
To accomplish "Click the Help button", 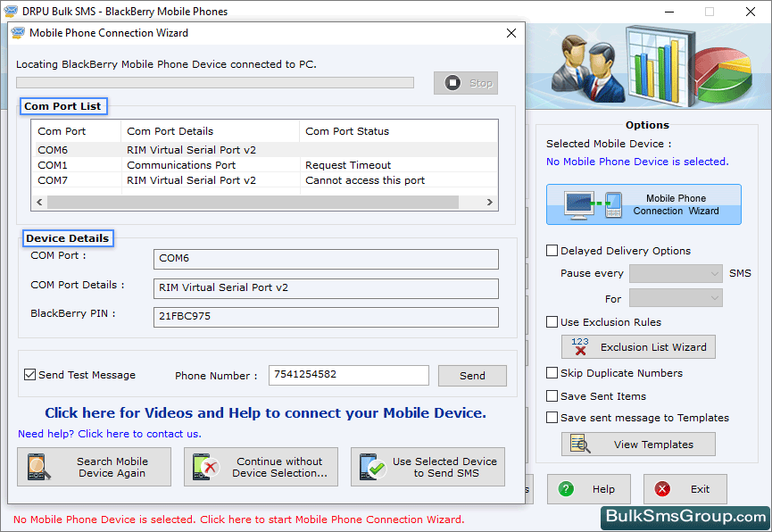I will 589,489.
